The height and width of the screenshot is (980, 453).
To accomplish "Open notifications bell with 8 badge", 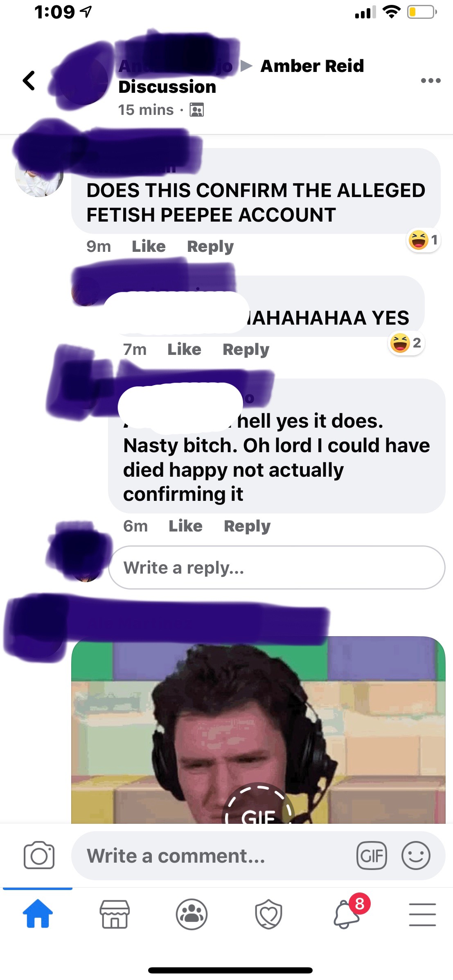I will (347, 914).
